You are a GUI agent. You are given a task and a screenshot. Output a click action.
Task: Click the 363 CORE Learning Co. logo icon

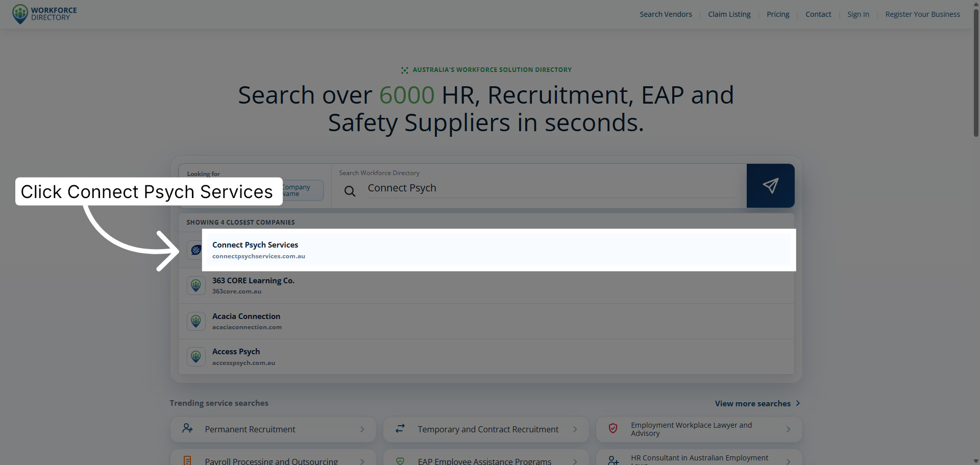(196, 285)
